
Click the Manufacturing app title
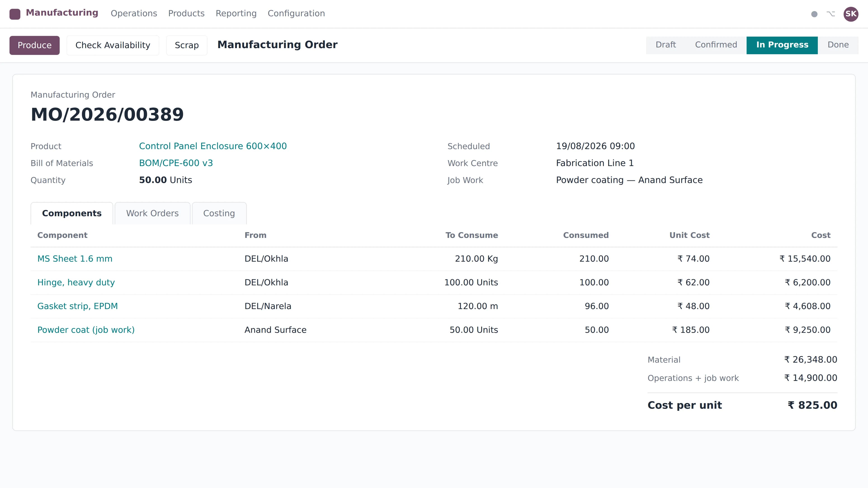point(62,13)
